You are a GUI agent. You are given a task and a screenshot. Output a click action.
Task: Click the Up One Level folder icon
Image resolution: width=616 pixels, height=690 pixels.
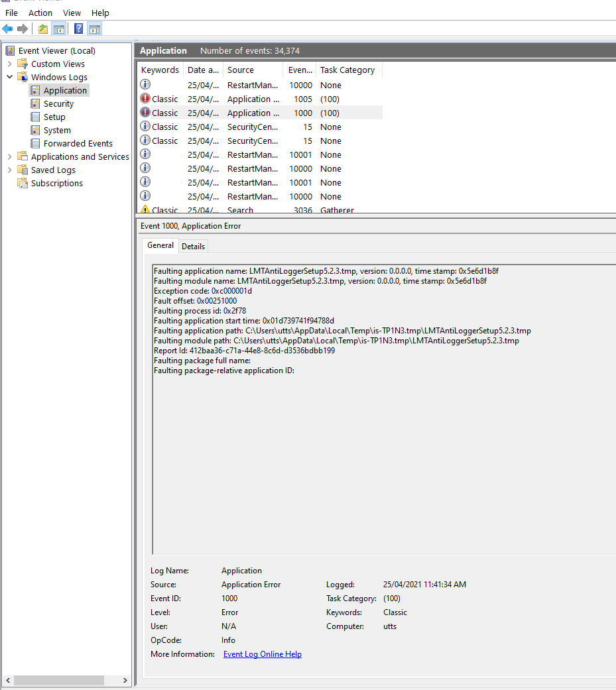[43, 29]
